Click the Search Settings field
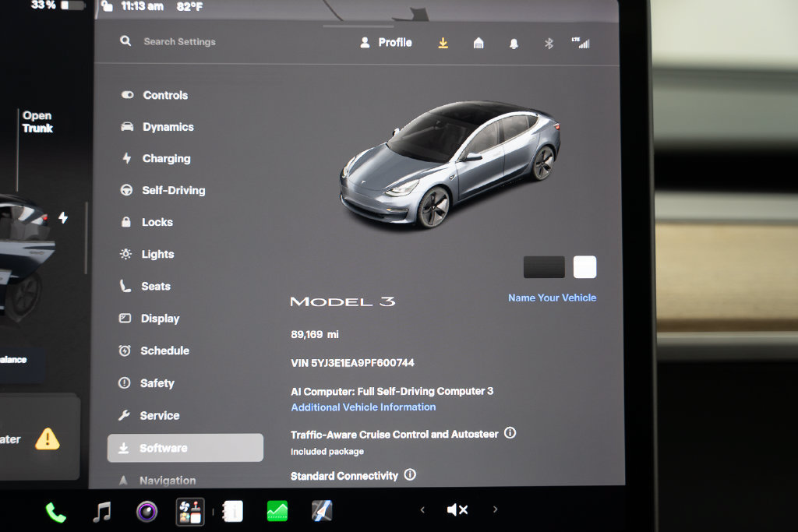798x532 pixels. coord(180,42)
